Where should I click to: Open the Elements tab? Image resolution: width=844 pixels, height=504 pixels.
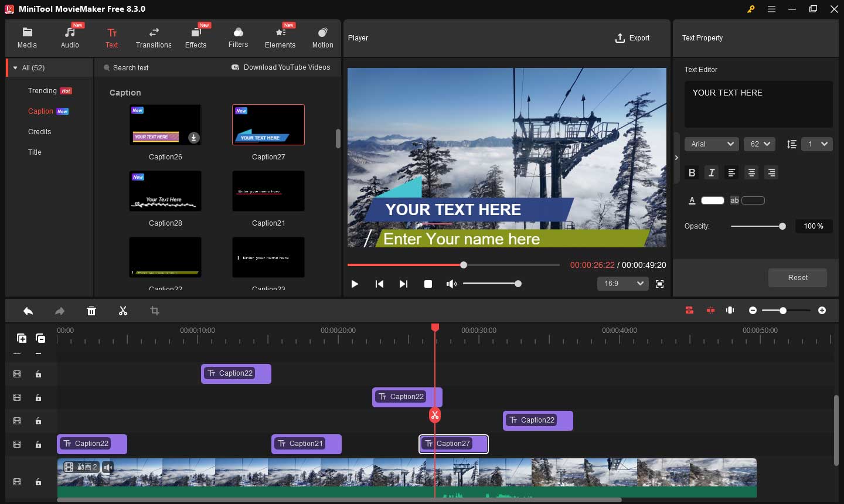pos(280,38)
